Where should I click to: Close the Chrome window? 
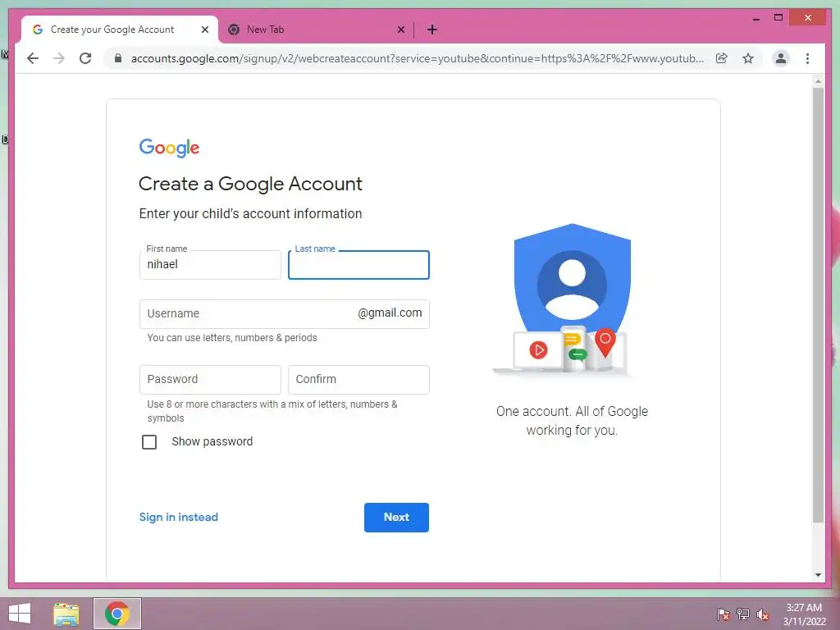click(x=808, y=18)
